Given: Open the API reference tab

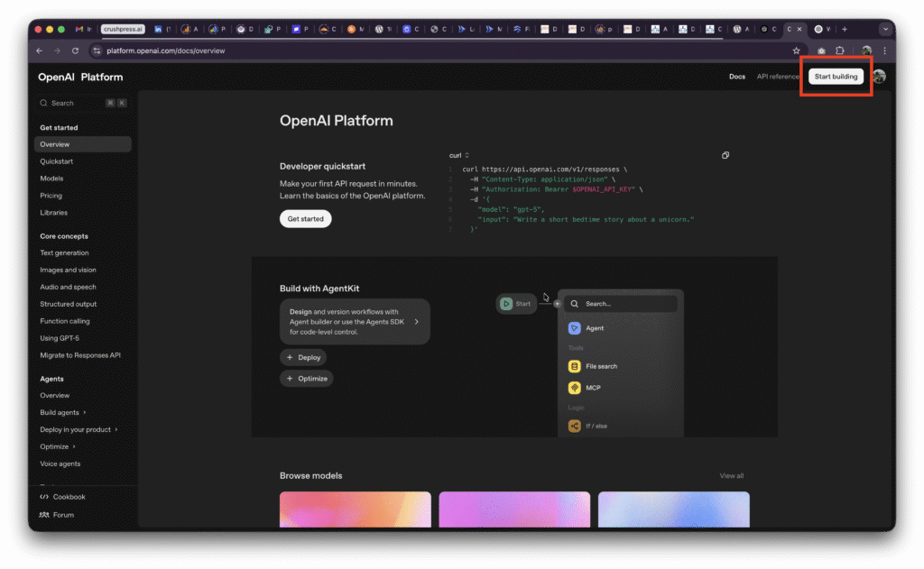Looking at the screenshot, I should (778, 77).
